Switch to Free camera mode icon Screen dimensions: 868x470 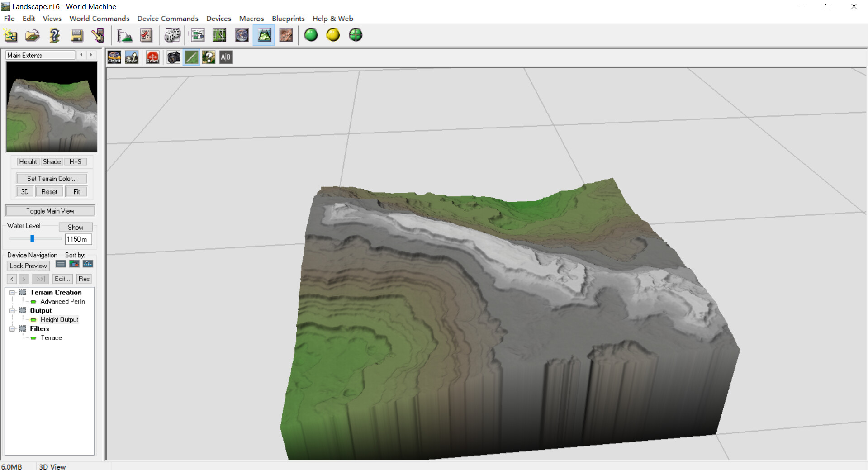click(132, 57)
